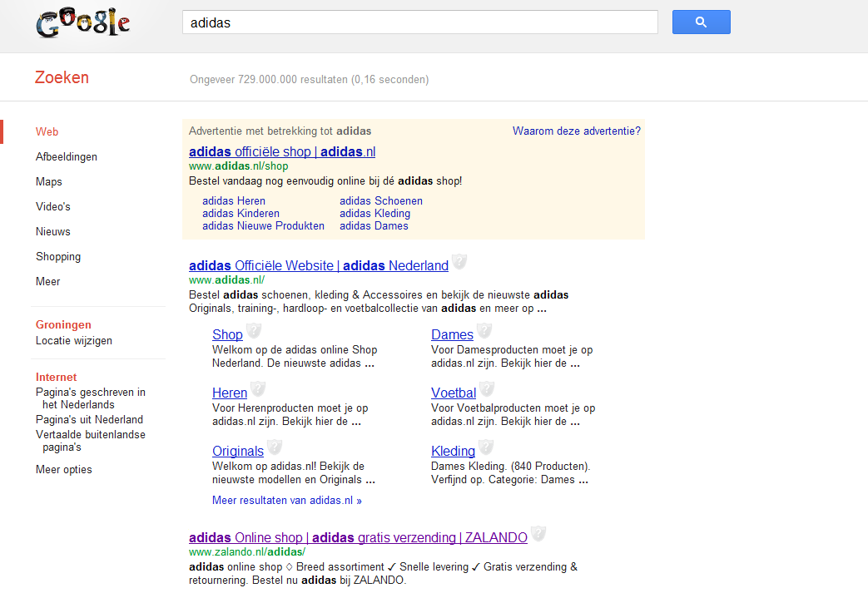
Task: Open the Dames sitelink
Action: point(452,334)
